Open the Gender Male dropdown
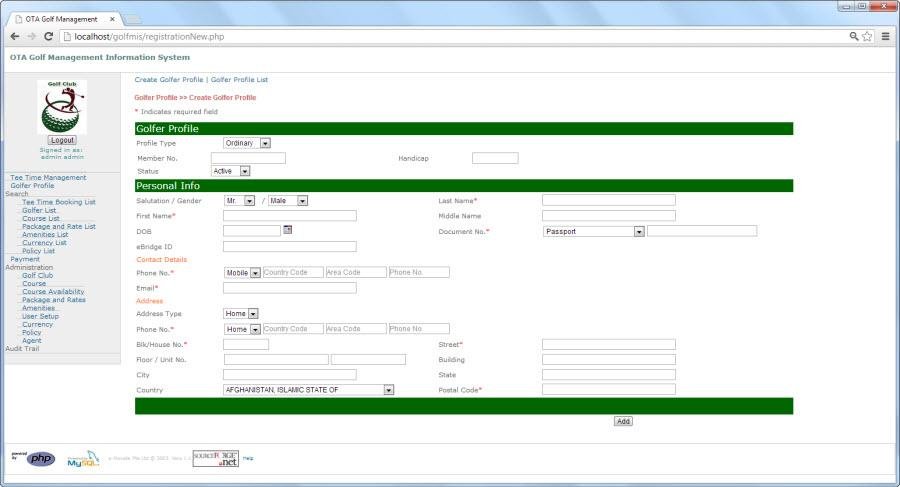The height and width of the screenshot is (487, 900). click(288, 200)
